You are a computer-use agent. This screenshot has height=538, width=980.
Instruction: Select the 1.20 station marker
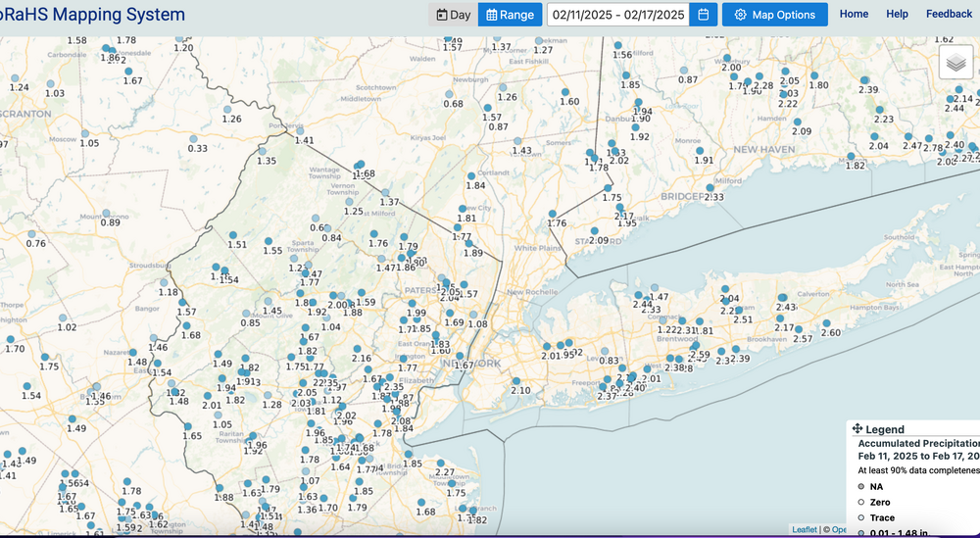point(178,39)
